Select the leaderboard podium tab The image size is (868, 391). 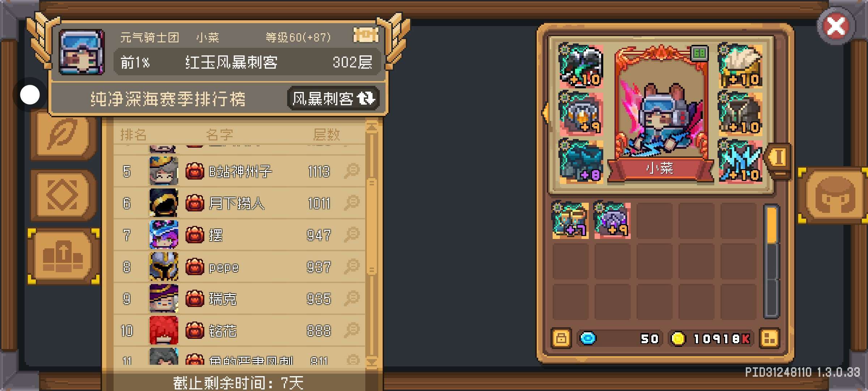[x=64, y=256]
